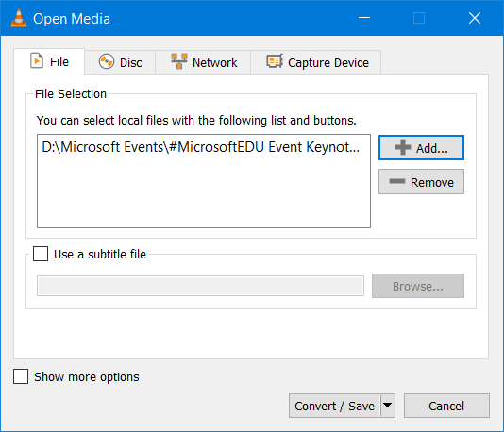Close the Open Media window
Viewport: 504px width, 432px height.
(x=475, y=18)
